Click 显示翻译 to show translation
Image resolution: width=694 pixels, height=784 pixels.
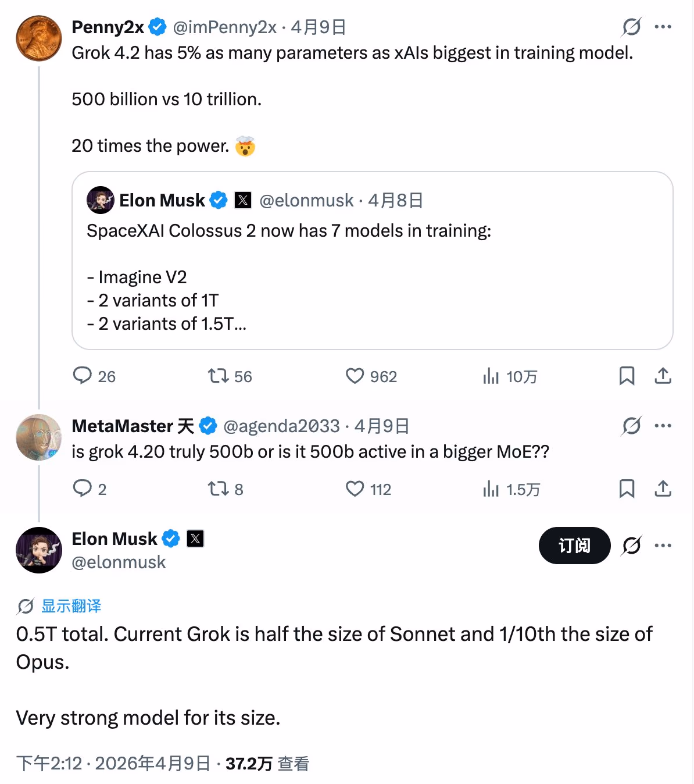coord(71,606)
